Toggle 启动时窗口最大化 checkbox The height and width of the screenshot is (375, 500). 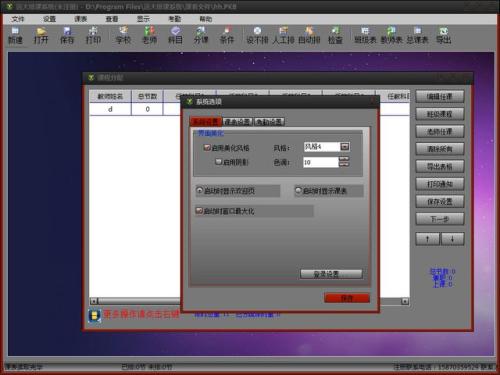[x=199, y=211]
